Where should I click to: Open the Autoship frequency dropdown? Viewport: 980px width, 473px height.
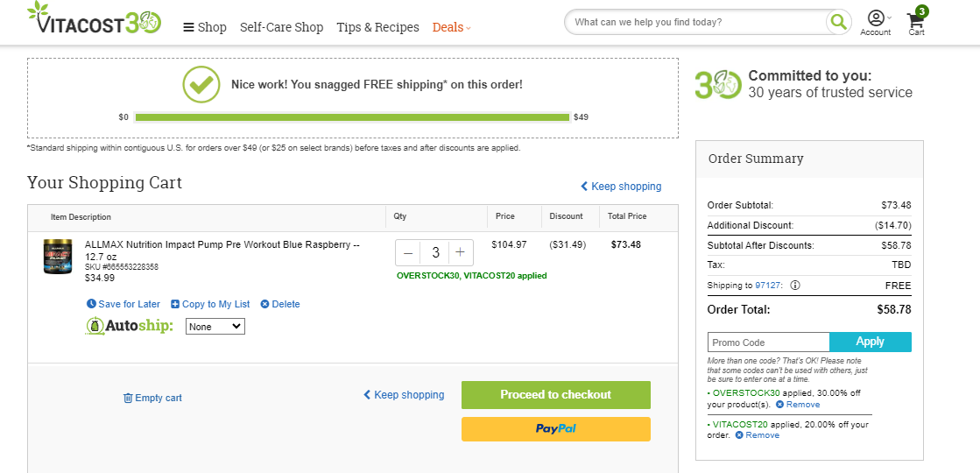tap(215, 326)
